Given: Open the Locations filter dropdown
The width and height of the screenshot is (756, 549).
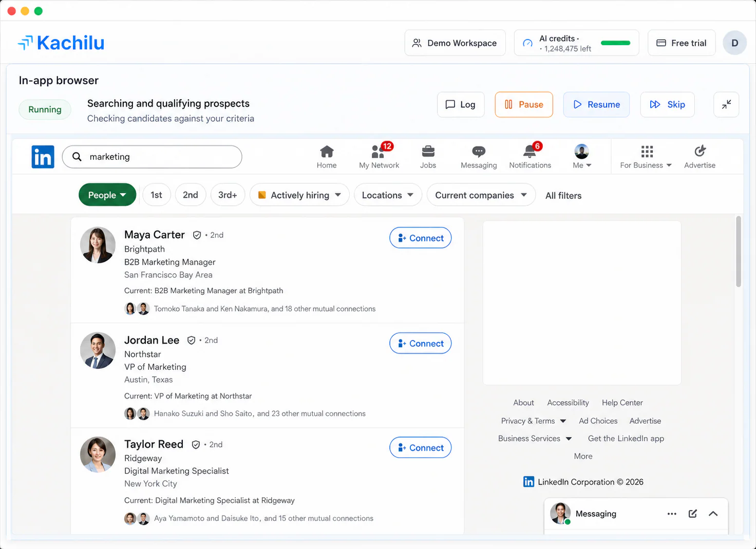Looking at the screenshot, I should 388,195.
